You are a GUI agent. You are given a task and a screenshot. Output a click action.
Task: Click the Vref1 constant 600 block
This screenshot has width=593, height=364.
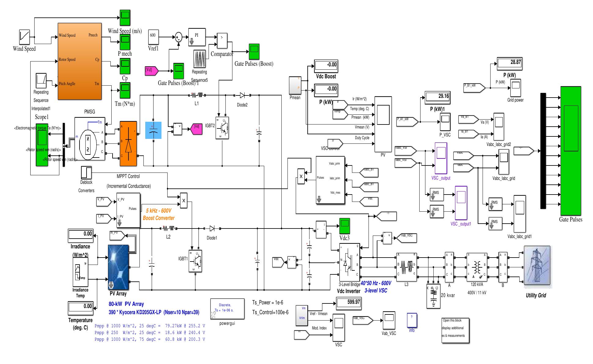153,37
